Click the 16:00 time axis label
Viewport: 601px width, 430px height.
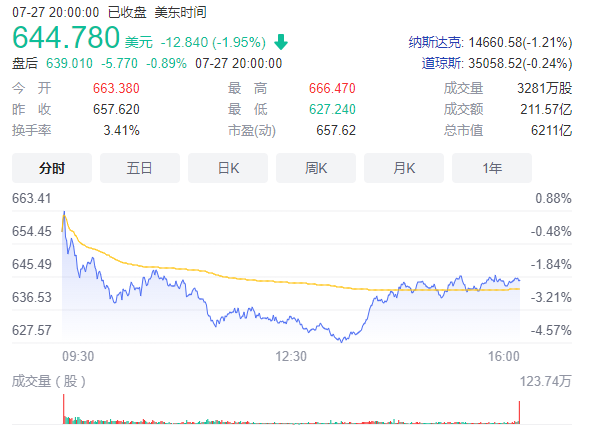pyautogui.click(x=504, y=356)
